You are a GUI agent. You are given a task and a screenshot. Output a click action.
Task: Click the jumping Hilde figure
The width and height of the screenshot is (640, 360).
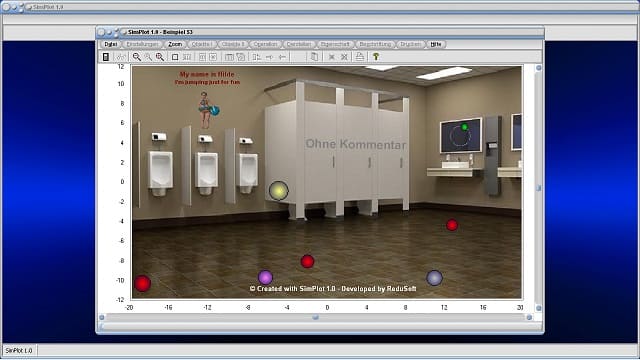click(x=207, y=110)
